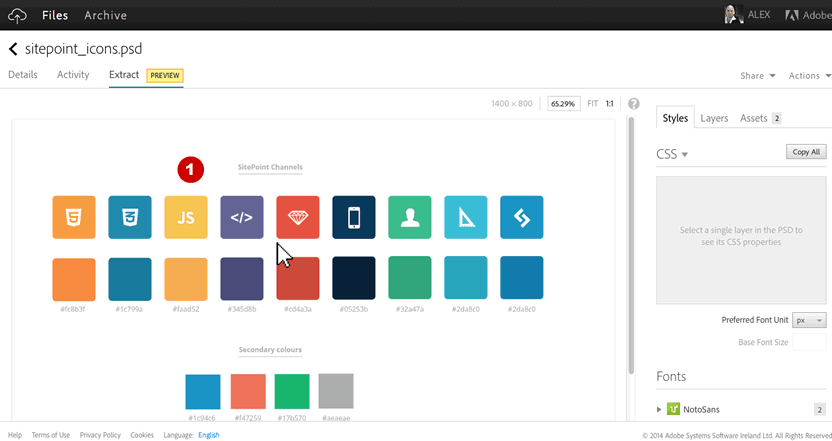This screenshot has width=832, height=441.
Task: Open the Privacy Policy link
Action: (x=100, y=435)
